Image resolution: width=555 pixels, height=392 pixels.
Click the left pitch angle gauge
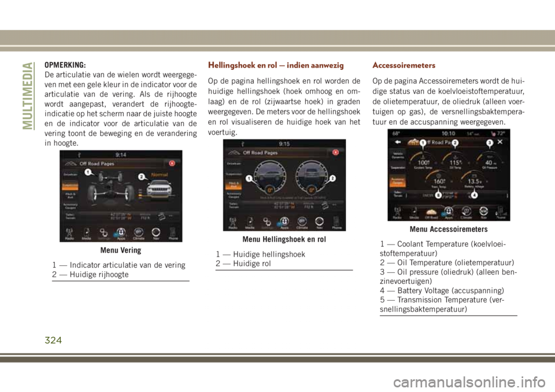pos(270,177)
